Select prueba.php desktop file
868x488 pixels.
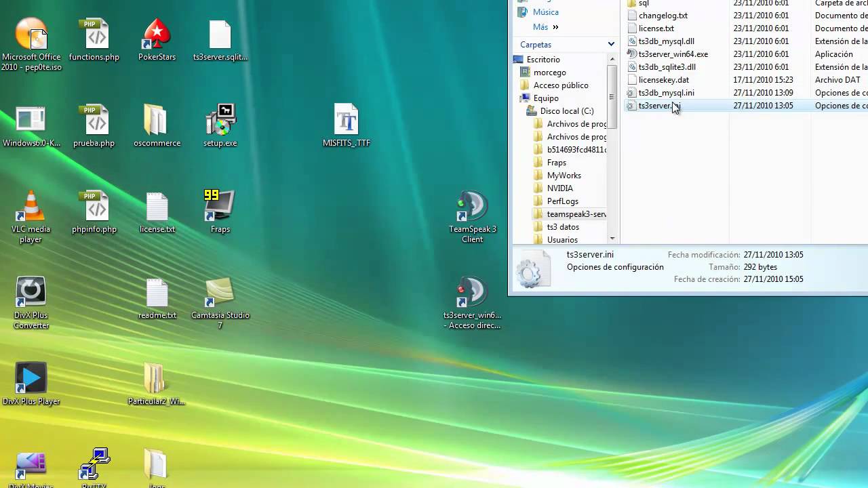point(94,127)
